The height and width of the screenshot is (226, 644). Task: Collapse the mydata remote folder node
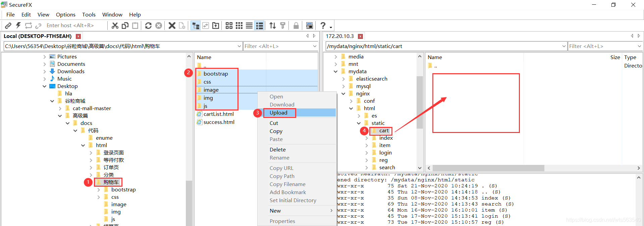click(335, 72)
